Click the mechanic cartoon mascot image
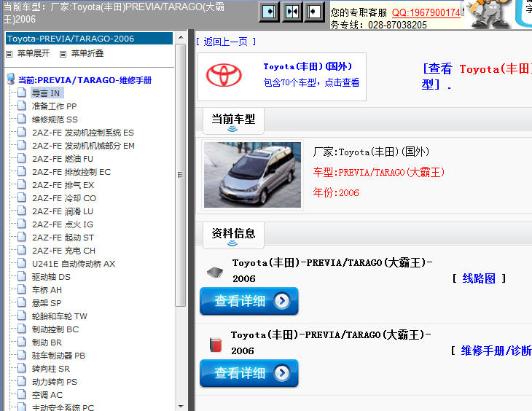This screenshot has height=411, width=532. pyautogui.click(x=488, y=15)
